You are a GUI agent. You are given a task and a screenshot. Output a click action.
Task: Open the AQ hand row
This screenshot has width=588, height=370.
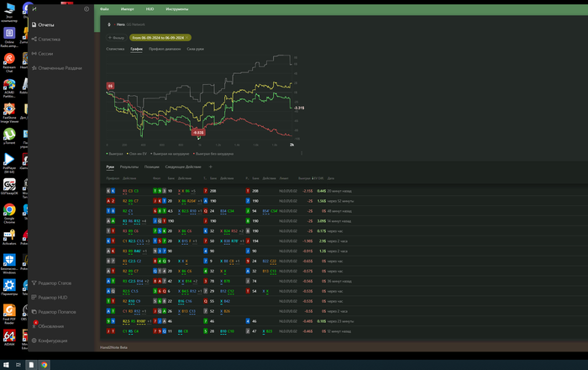point(344,291)
